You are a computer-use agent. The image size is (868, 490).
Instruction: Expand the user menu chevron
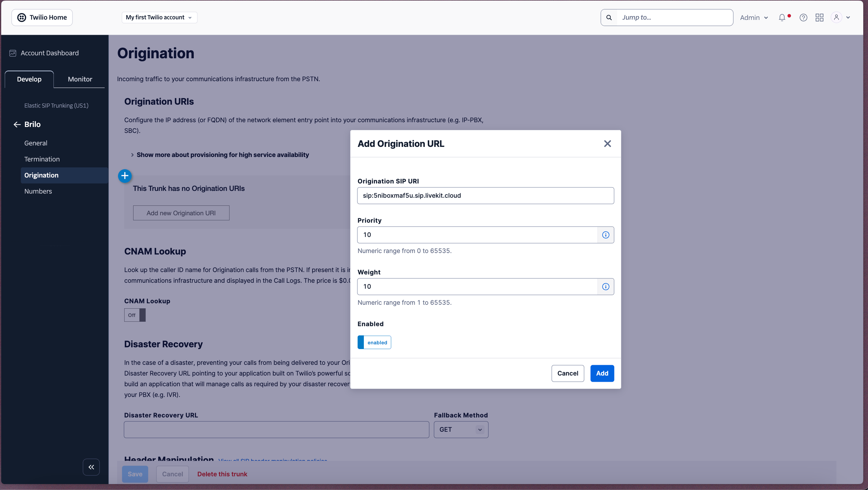tap(848, 18)
